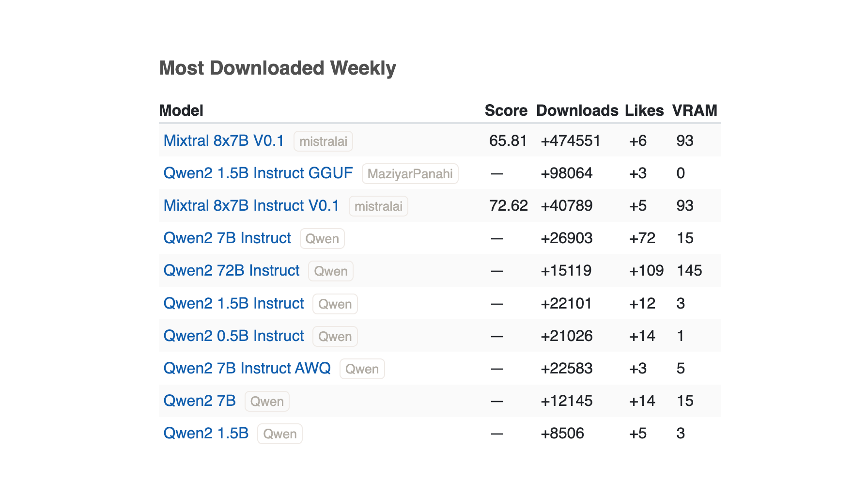Open the Mixtral 8x7B V0.1 model link
The height and width of the screenshot is (496, 868).
tap(224, 140)
